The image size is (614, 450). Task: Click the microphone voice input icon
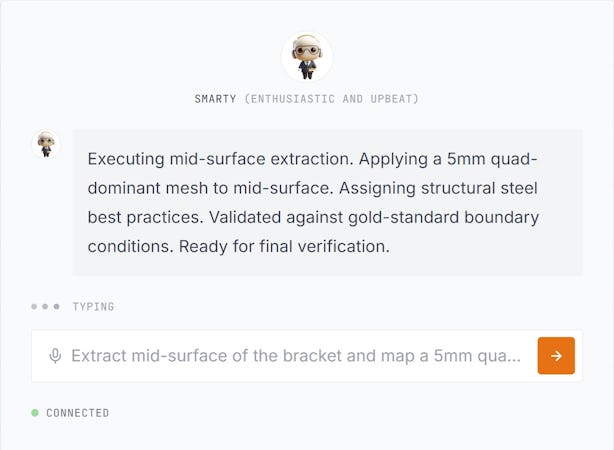[x=55, y=356]
